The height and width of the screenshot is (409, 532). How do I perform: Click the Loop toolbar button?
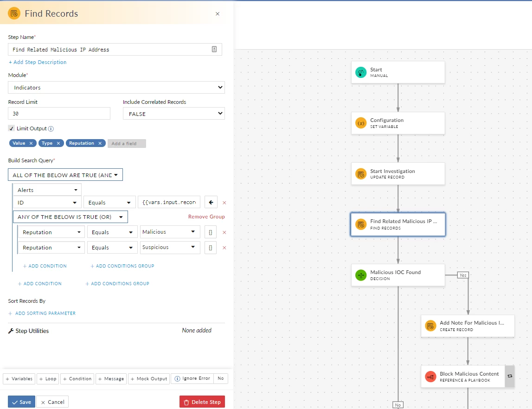[x=48, y=379]
